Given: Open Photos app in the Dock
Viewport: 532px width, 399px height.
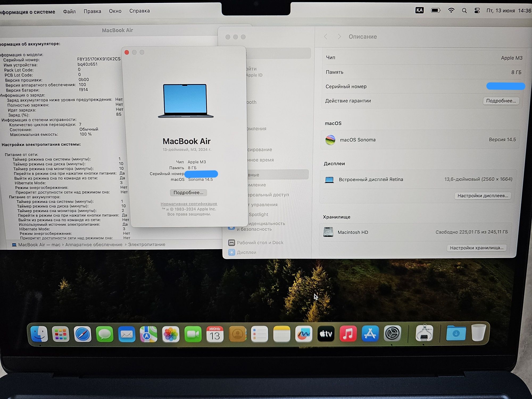Looking at the screenshot, I should (171, 334).
